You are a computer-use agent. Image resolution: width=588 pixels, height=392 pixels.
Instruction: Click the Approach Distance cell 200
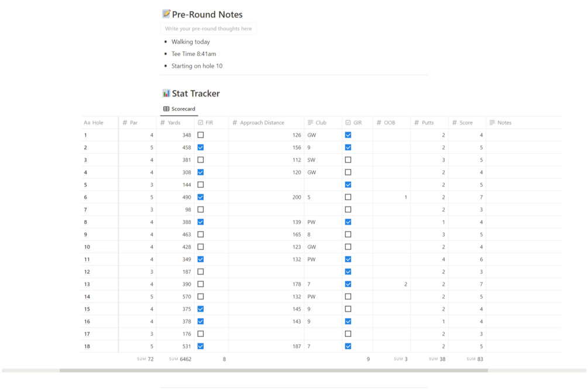266,197
